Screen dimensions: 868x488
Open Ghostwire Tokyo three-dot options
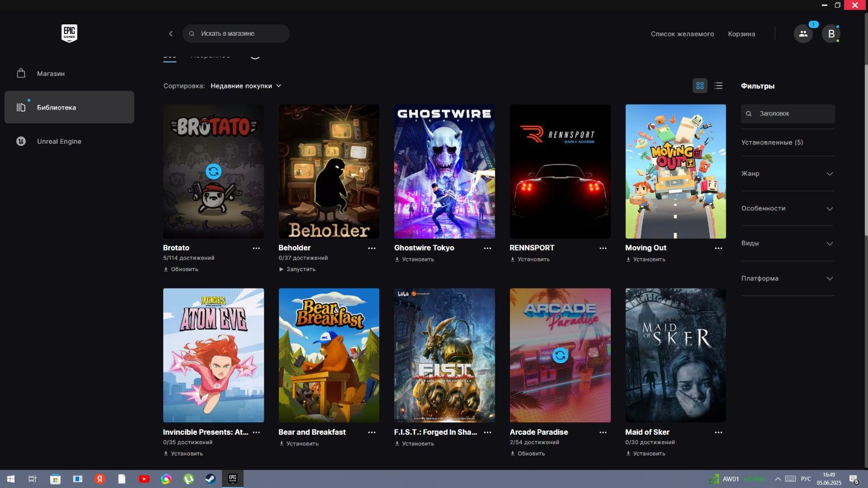coord(487,248)
